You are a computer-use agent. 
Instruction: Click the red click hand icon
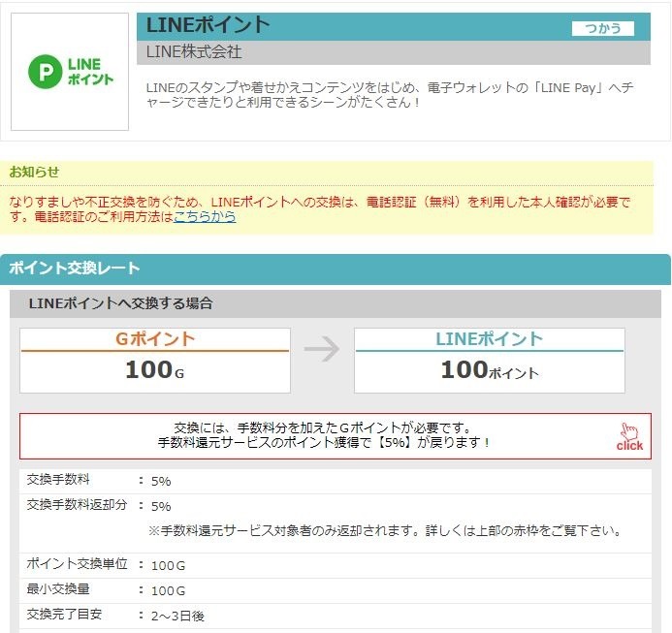click(629, 437)
